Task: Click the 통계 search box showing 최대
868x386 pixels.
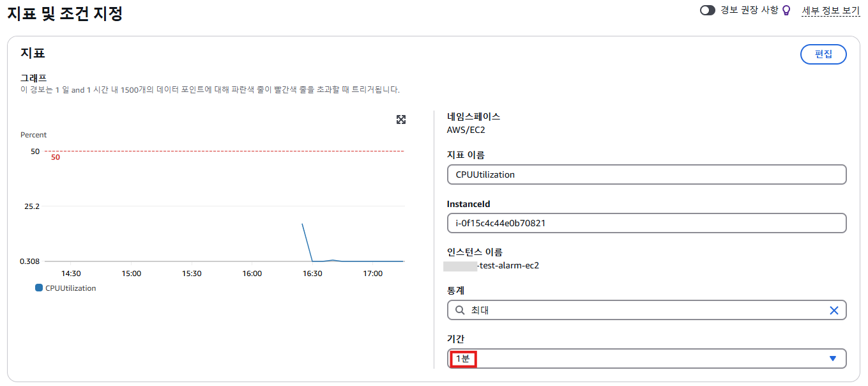Action: (x=639, y=310)
